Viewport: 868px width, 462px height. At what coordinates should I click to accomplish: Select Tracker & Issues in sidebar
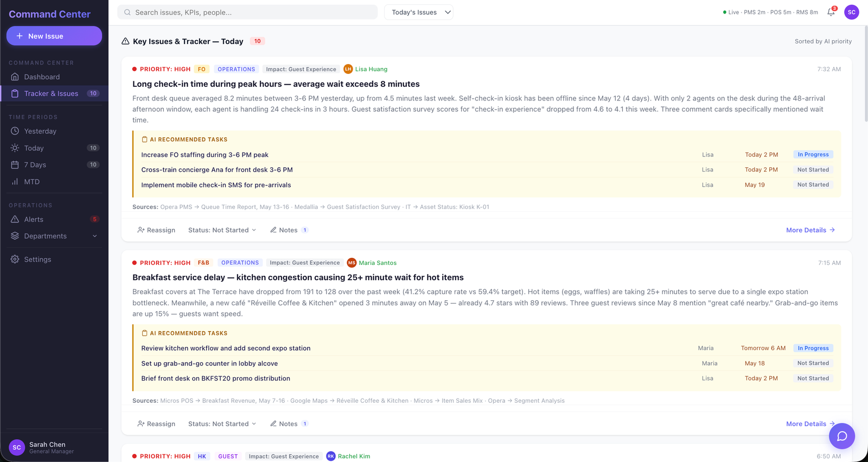pos(54,93)
